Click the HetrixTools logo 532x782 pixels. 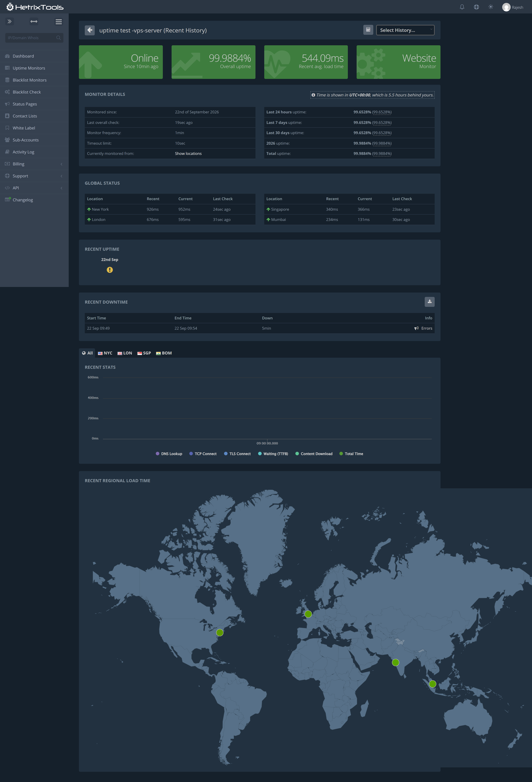click(x=35, y=7)
